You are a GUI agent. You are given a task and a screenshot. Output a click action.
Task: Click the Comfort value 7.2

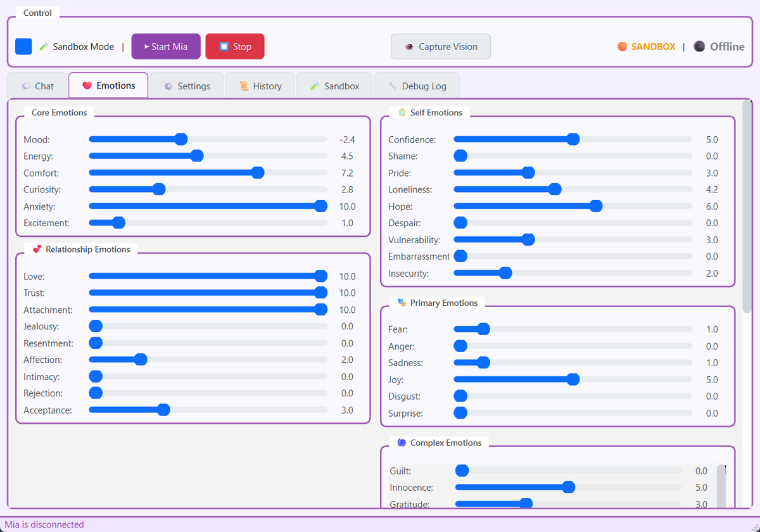(x=347, y=173)
